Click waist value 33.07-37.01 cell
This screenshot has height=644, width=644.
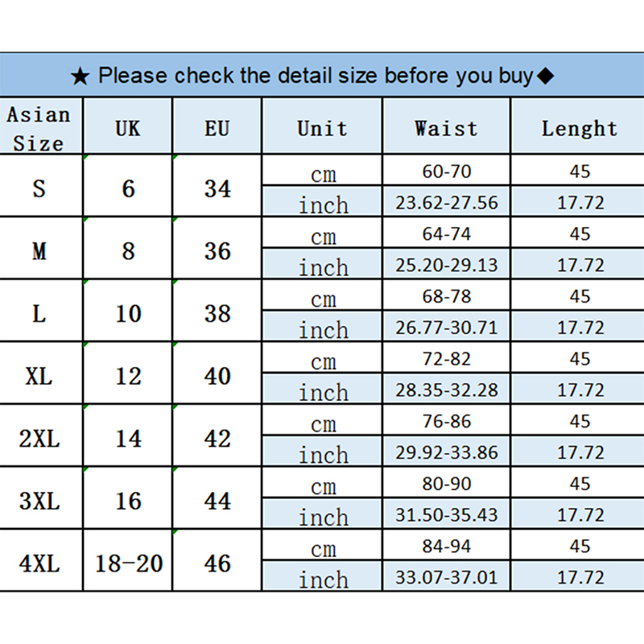(446, 578)
